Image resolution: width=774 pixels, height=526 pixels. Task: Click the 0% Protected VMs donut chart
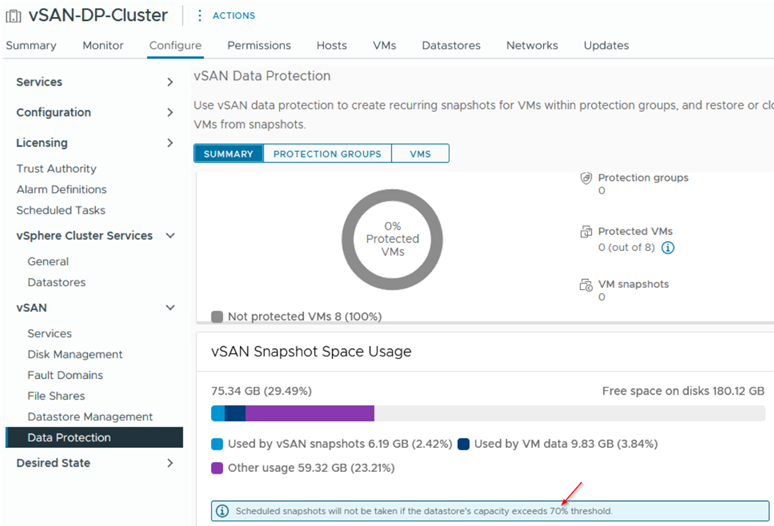click(x=392, y=239)
